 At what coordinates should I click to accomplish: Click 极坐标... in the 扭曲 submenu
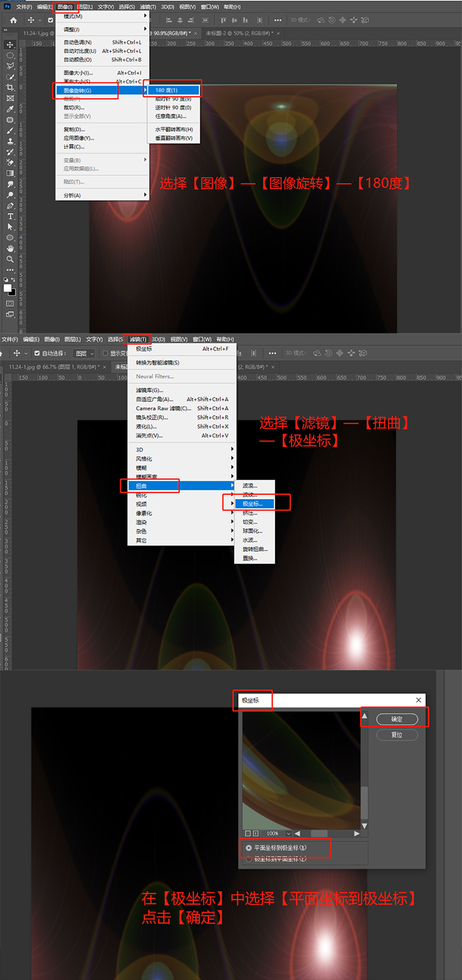click(254, 503)
